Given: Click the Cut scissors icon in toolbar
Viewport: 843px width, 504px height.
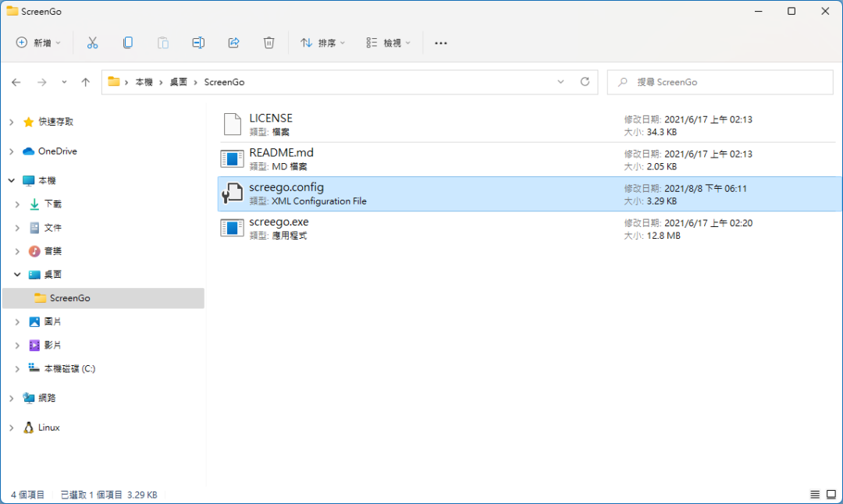Looking at the screenshot, I should click(x=92, y=43).
